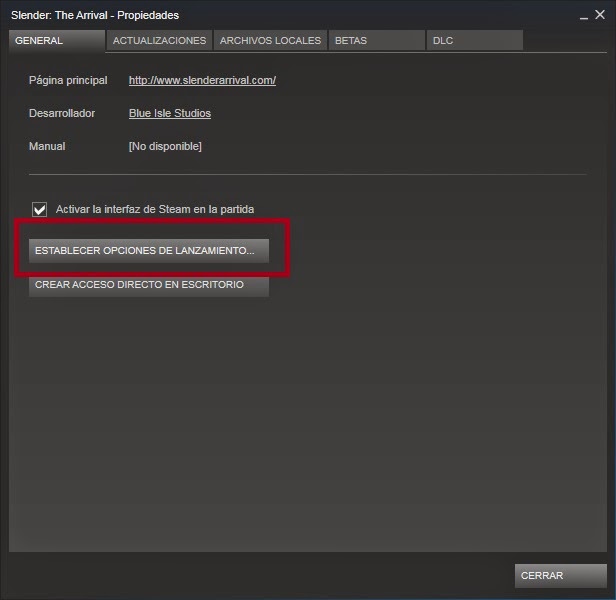Click the Desarrollador label
Viewport: 616px width, 600px height.
coord(62,113)
